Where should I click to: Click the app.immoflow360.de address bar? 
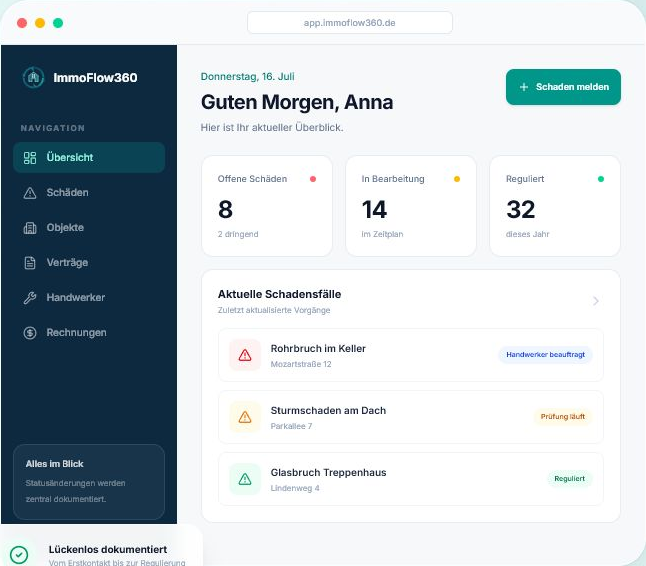(x=350, y=23)
